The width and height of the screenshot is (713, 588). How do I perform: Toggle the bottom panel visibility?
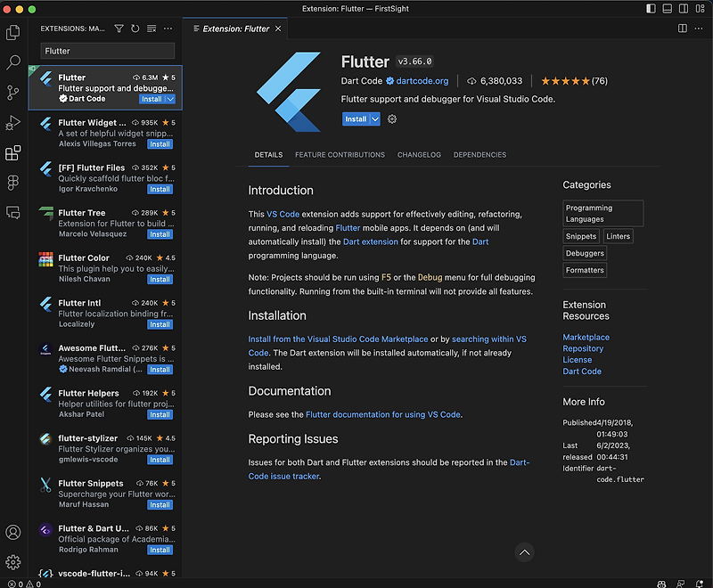(x=667, y=8)
